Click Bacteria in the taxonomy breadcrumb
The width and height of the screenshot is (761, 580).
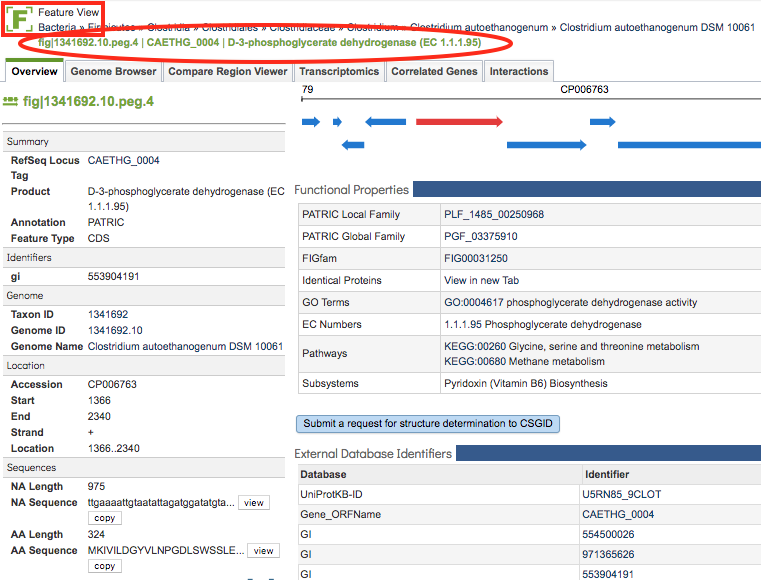point(57,27)
